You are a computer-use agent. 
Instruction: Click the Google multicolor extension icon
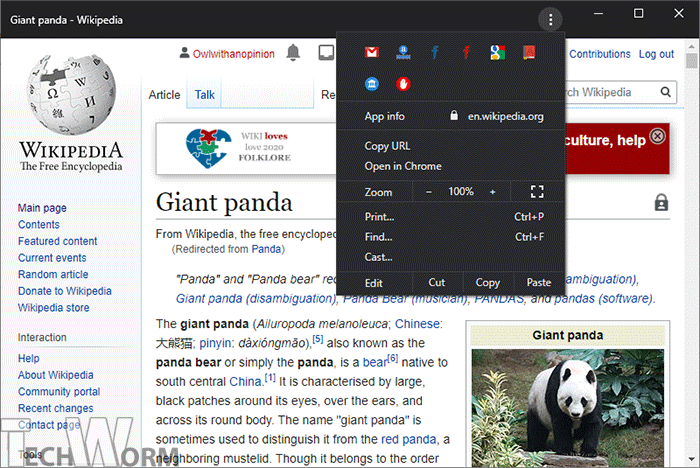coord(497,52)
